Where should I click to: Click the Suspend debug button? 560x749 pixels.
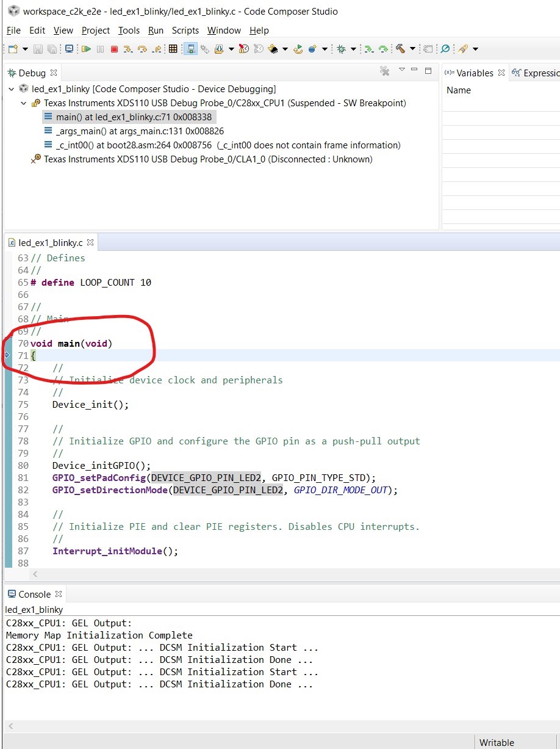pyautogui.click(x=100, y=49)
